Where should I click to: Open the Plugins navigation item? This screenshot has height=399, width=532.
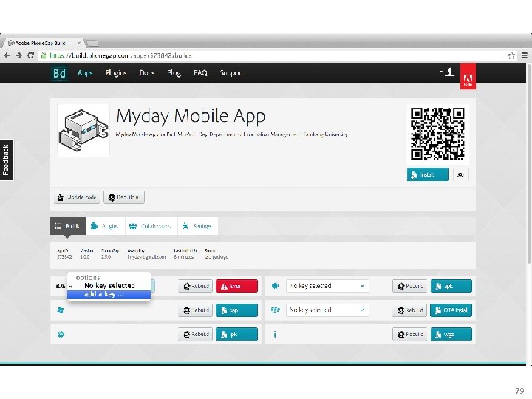tap(116, 73)
